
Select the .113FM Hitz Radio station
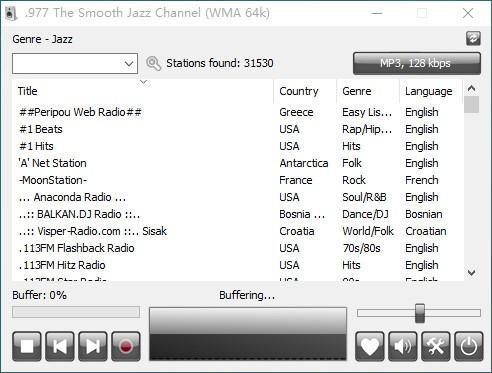[x=237, y=265]
